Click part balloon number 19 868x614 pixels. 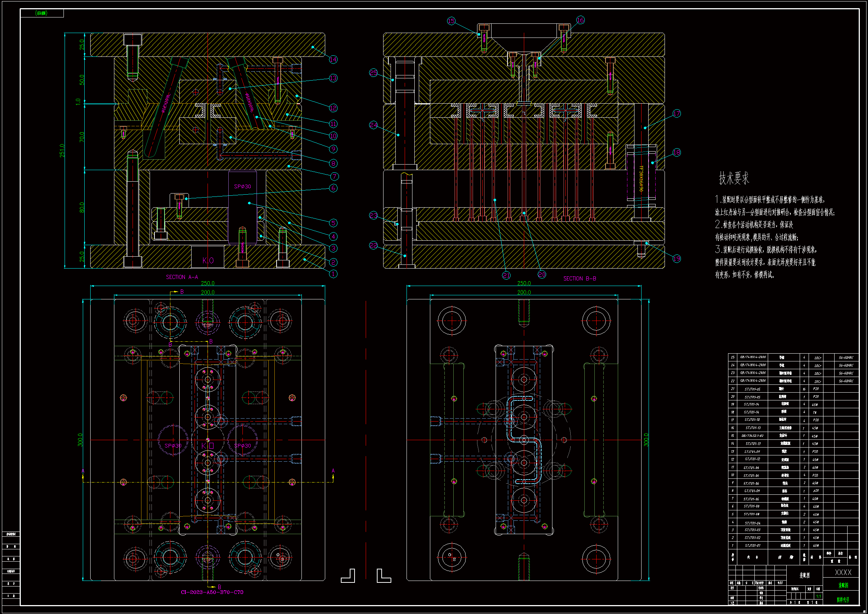coord(676,259)
